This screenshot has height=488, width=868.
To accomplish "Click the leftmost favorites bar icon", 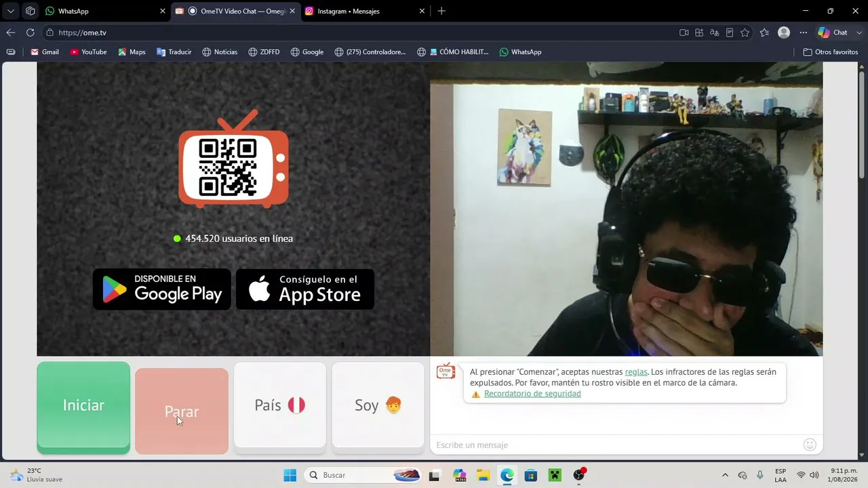I will (11, 52).
